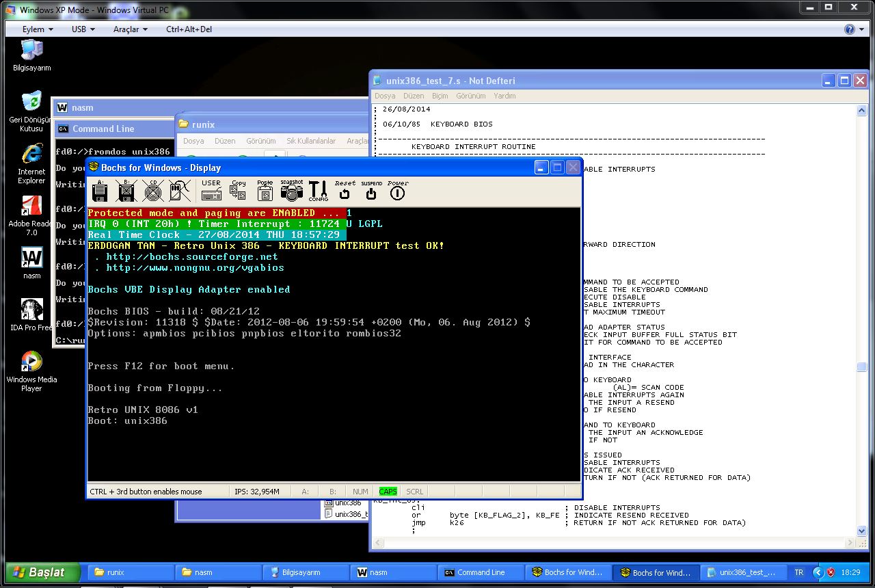Click the Bochs Power icon

pyautogui.click(x=398, y=191)
